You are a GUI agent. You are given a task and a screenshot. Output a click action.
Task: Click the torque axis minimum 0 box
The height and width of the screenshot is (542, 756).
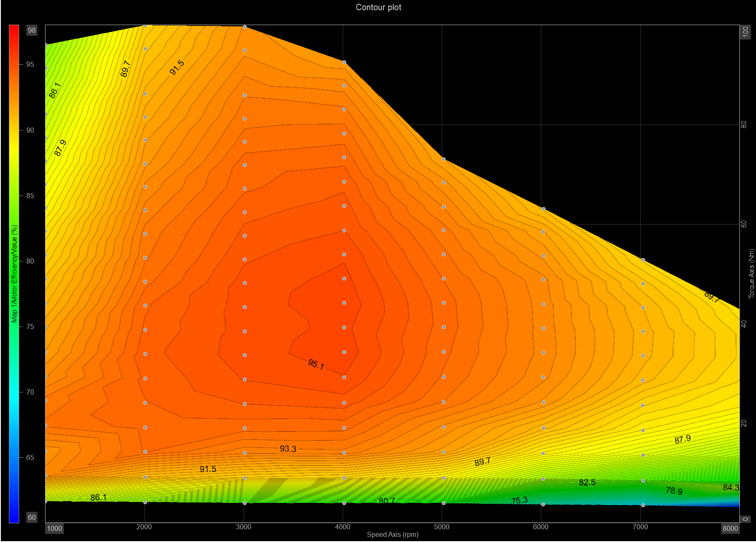[745, 519]
